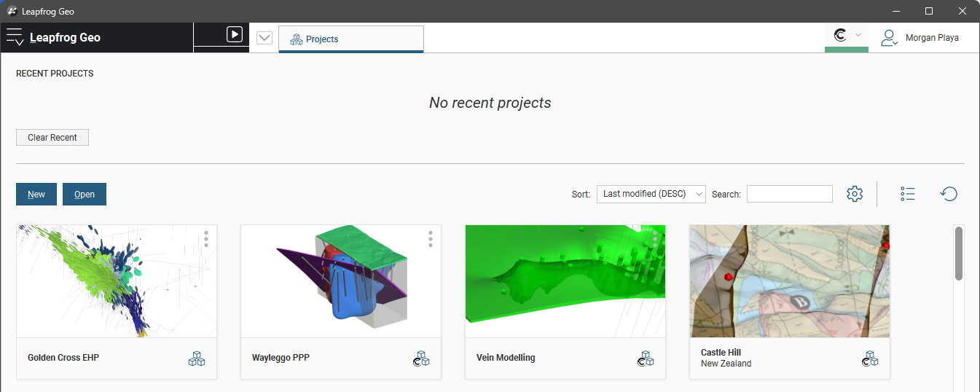Click the New project button
Viewport: 980px width, 392px height.
[36, 195]
